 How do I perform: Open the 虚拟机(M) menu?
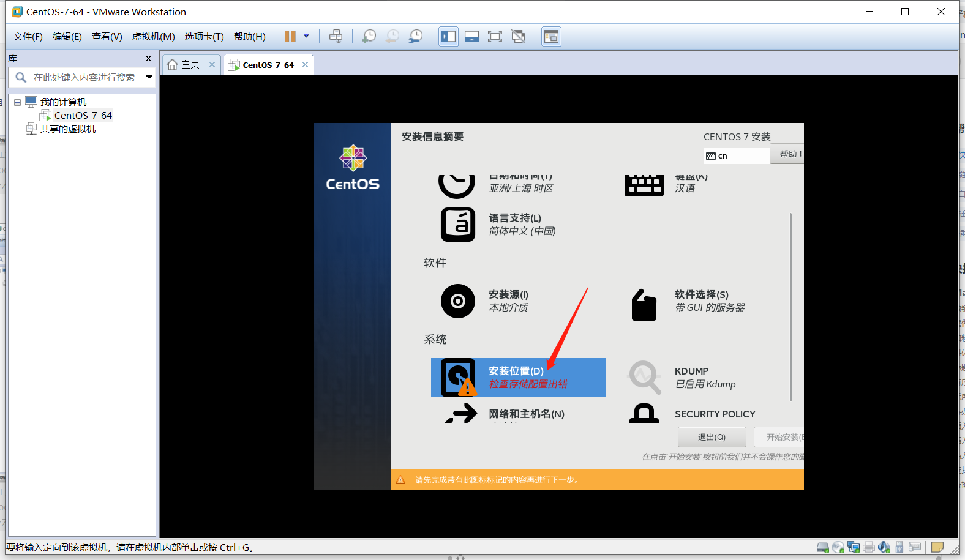[x=153, y=37]
